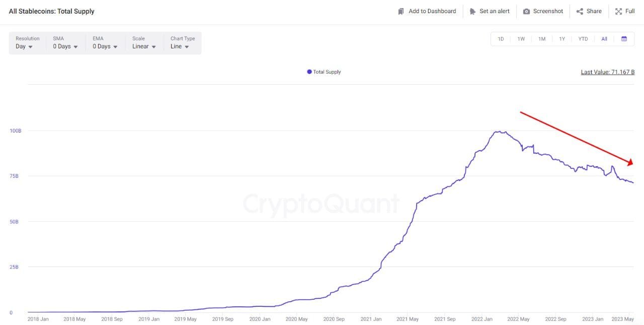Image resolution: width=644 pixels, height=325 pixels.
Task: Change Chart Type Line dropdown
Action: click(x=180, y=46)
